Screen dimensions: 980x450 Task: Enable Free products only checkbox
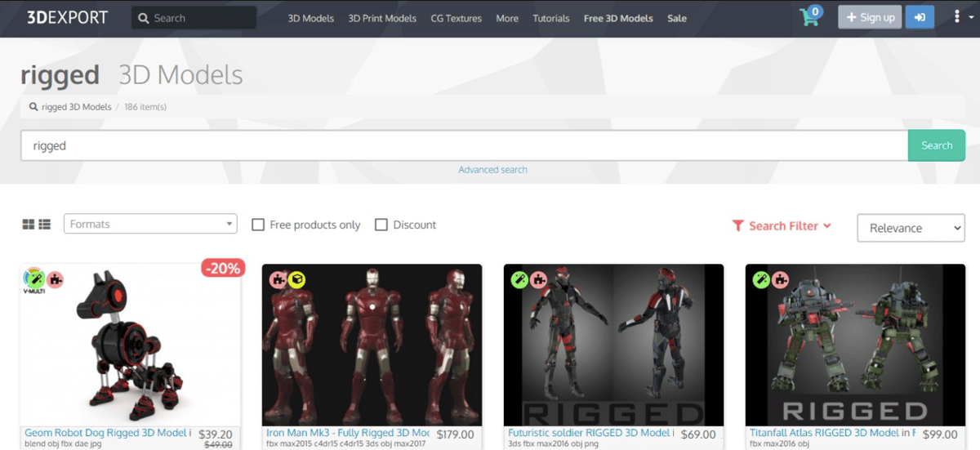point(258,225)
